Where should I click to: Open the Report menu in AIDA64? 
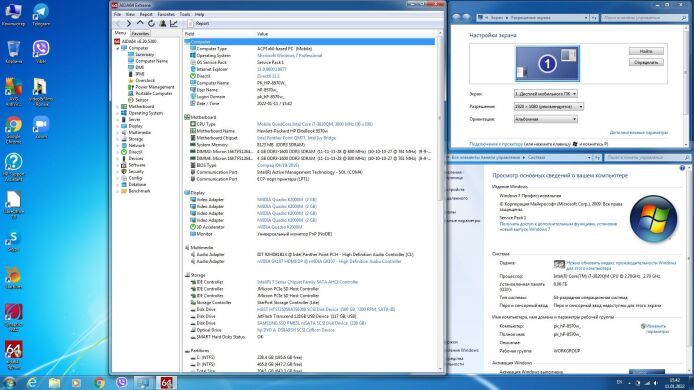[146, 14]
